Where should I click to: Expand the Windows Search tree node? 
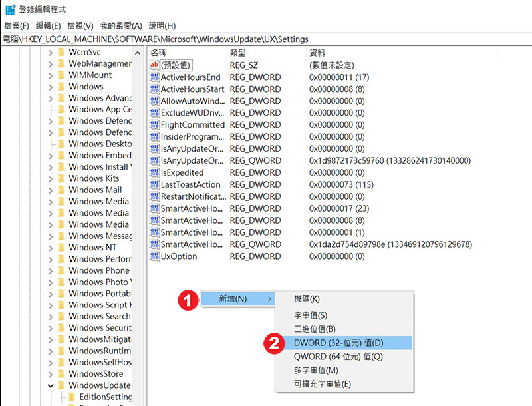(51, 317)
